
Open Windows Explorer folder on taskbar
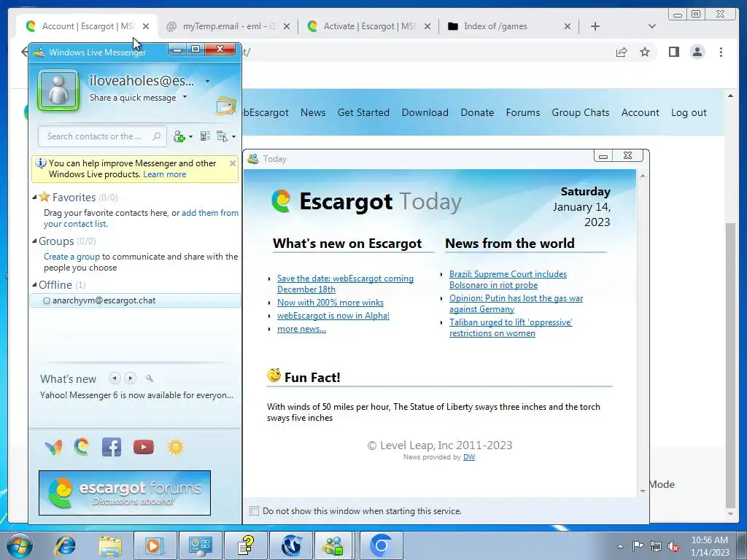point(110,545)
